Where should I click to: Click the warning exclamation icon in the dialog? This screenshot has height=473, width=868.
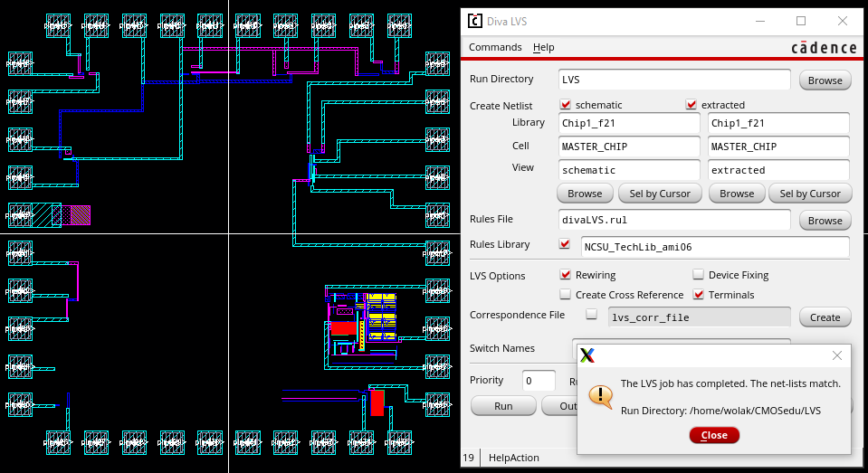point(599,396)
